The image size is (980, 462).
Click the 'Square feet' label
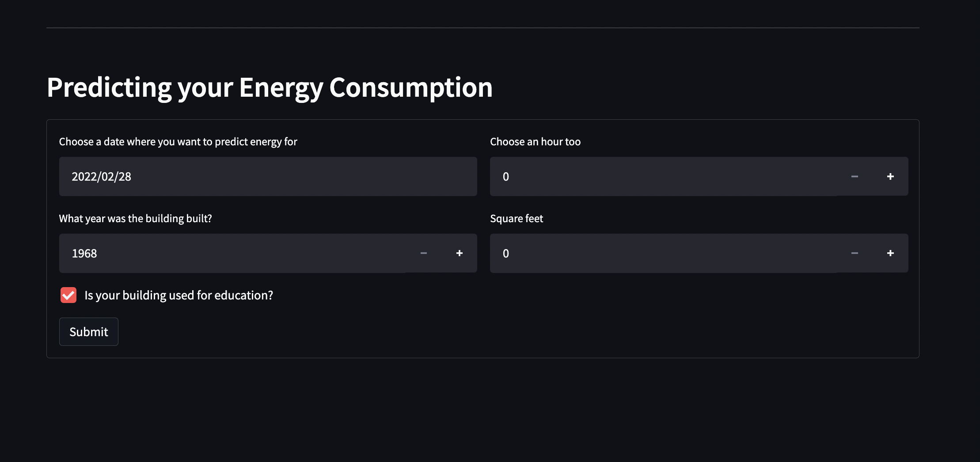517,219
